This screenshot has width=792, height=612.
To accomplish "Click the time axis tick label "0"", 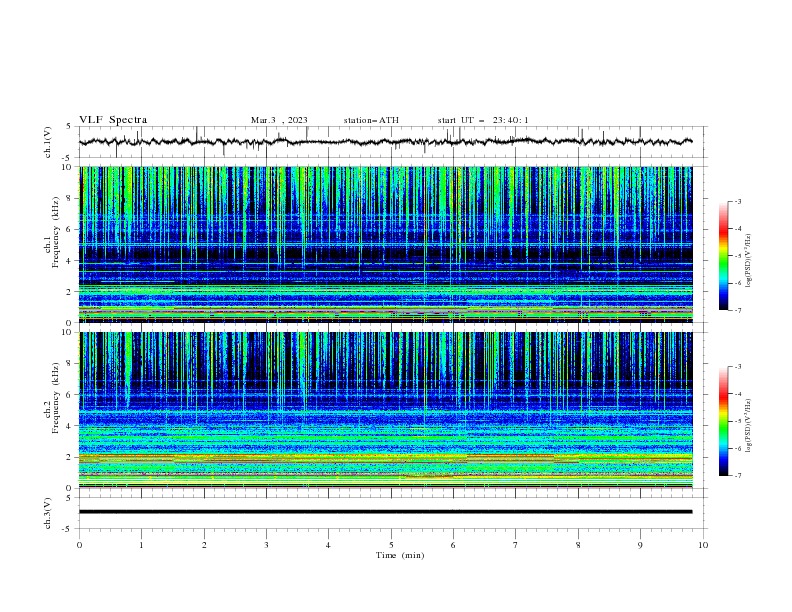I will click(x=79, y=545).
